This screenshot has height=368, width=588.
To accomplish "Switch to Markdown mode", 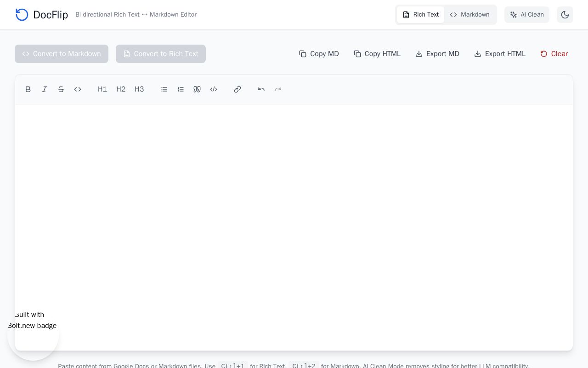I will (x=469, y=15).
